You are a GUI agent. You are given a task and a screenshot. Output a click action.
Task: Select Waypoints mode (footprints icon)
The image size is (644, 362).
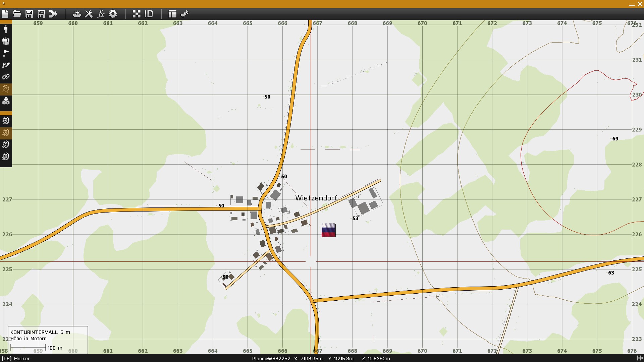[x=6, y=65]
